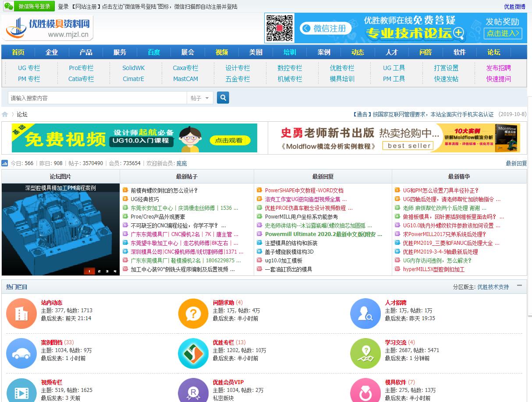The height and width of the screenshot is (402, 532).
Task: Open the 学习交流 green map-pin icon
Action: (x=365, y=353)
